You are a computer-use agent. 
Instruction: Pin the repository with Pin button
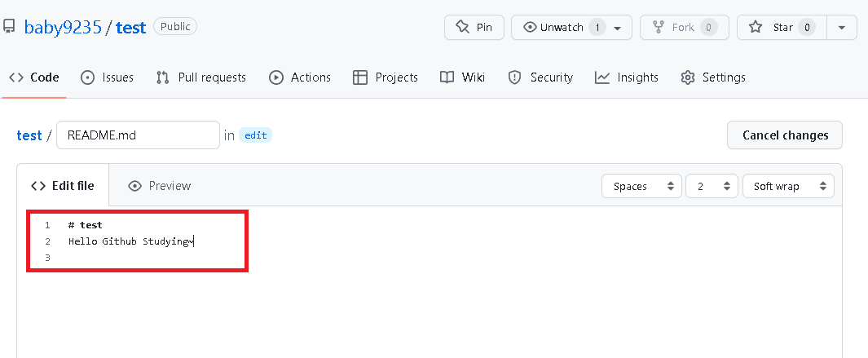click(474, 27)
